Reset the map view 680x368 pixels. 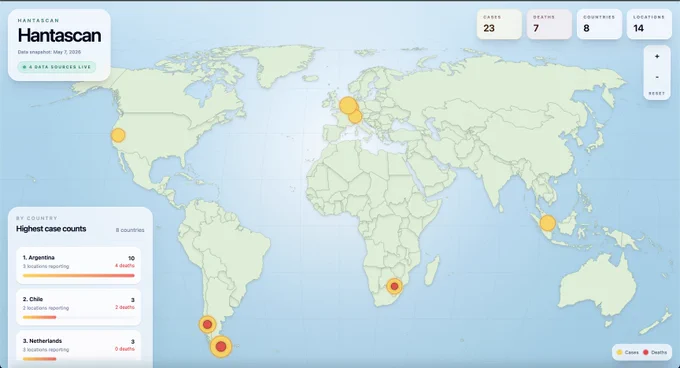[657, 93]
